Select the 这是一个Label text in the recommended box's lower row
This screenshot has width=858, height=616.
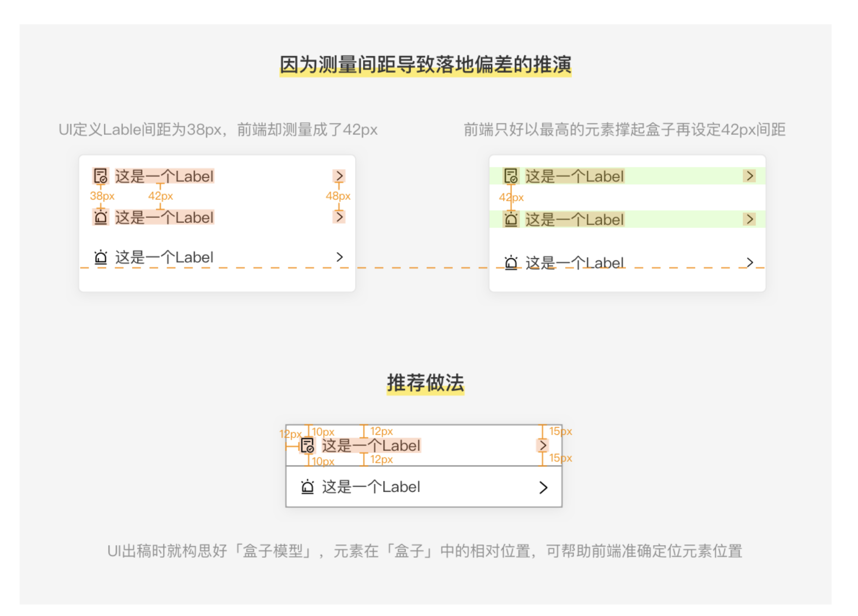[371, 487]
